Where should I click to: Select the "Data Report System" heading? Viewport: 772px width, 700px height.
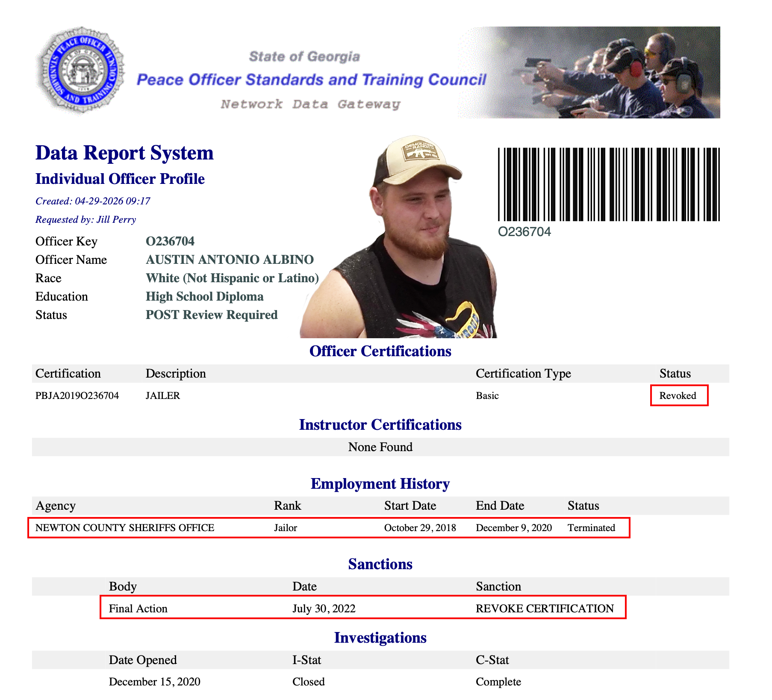click(x=124, y=153)
